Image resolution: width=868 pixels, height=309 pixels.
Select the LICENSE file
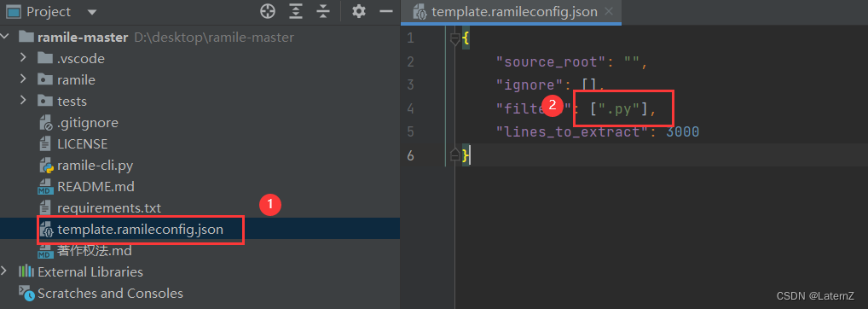pos(82,144)
